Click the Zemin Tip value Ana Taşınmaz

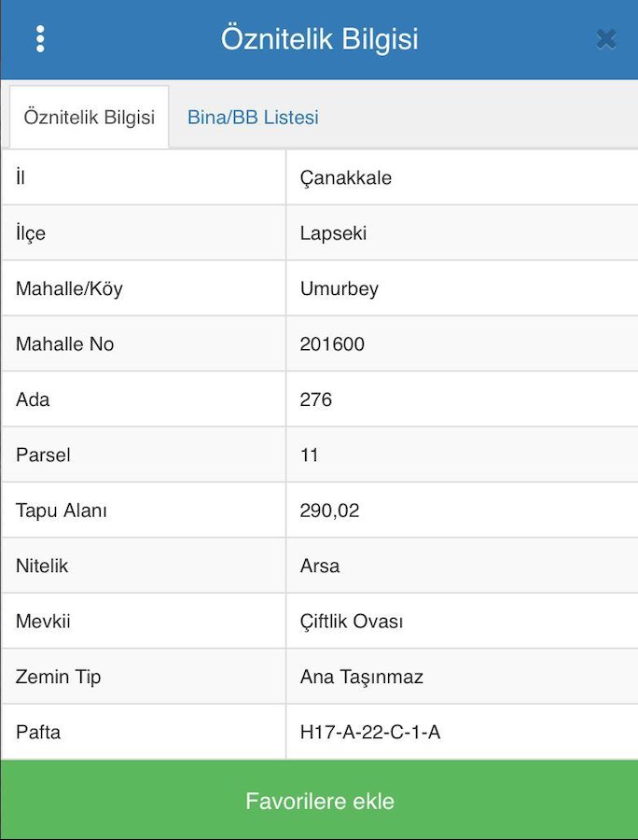coord(362,677)
